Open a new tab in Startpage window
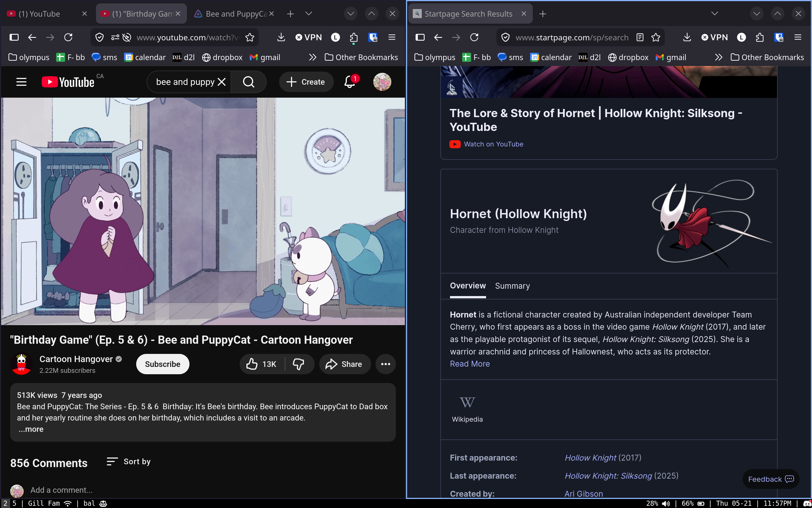 click(x=542, y=14)
